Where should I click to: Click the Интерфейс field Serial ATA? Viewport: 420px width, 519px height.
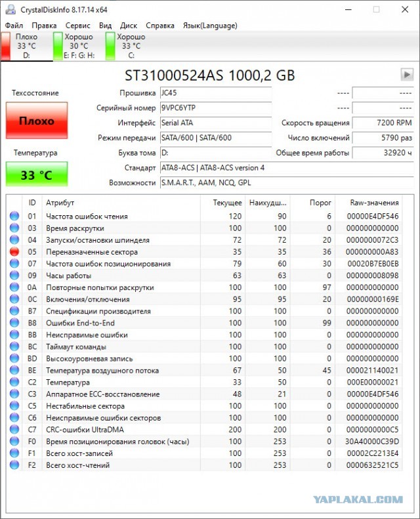[216, 123]
